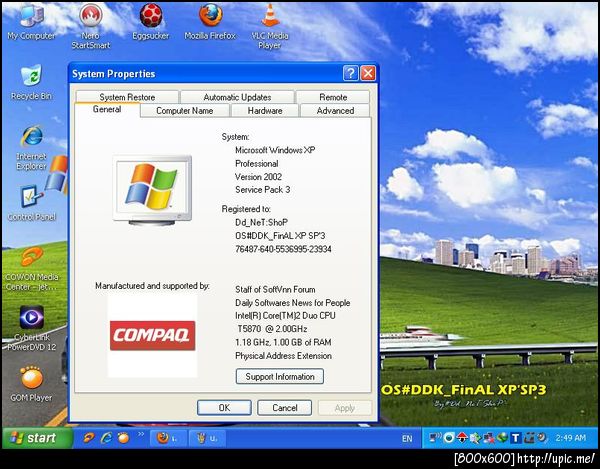Confirm with the OK button

224,408
